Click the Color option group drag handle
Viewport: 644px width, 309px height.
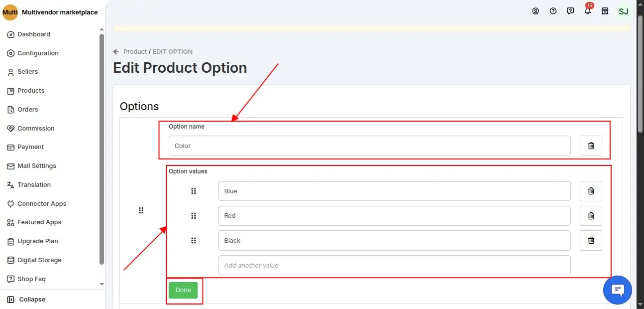[x=141, y=210]
